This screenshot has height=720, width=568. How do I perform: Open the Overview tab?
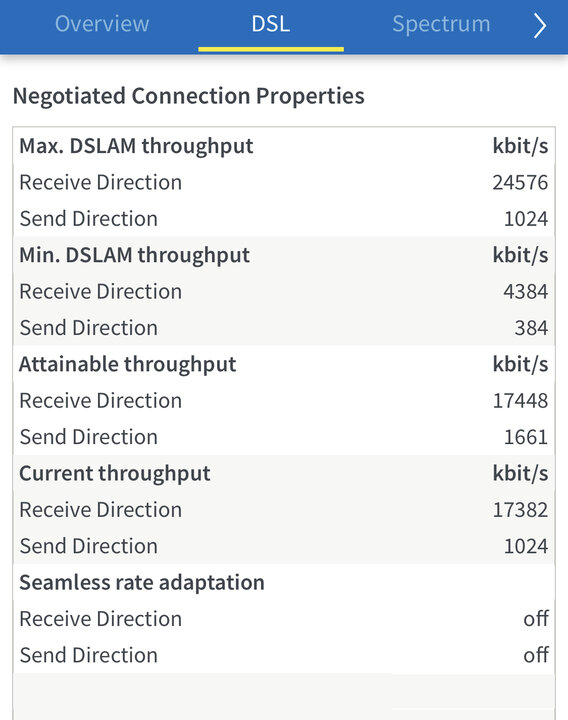(102, 24)
